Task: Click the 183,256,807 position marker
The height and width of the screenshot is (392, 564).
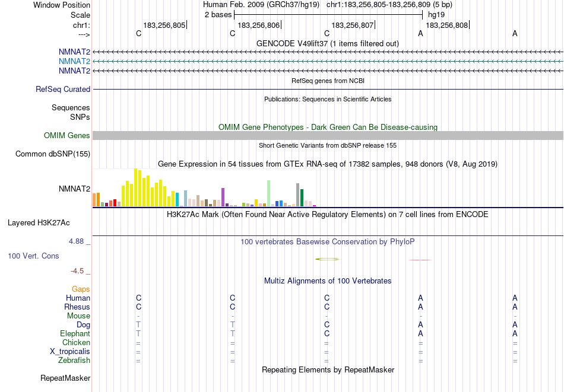Action: [x=353, y=25]
